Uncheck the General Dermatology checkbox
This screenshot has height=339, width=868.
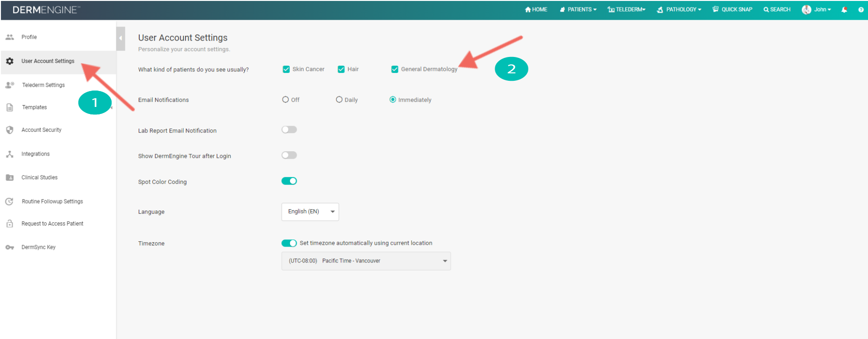395,69
